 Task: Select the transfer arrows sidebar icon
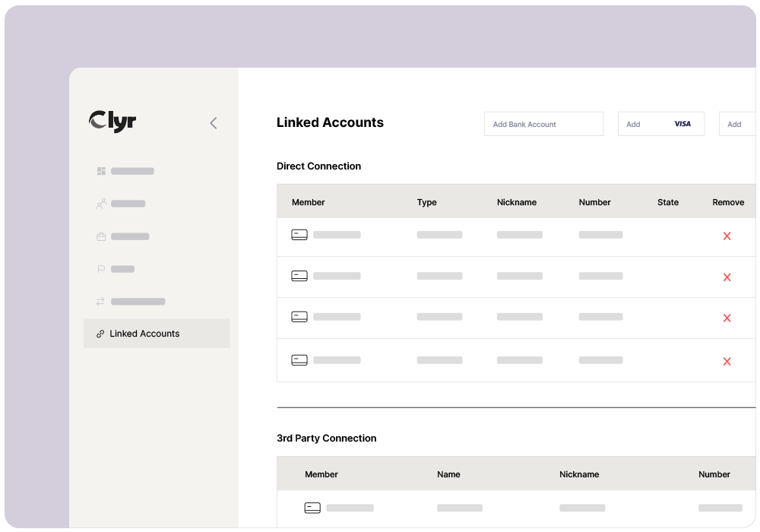coord(101,302)
